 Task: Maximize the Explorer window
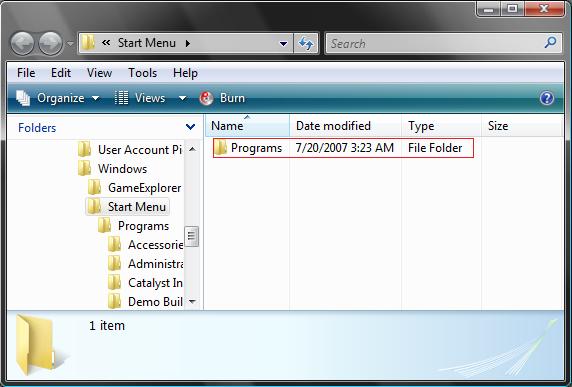click(512, 8)
